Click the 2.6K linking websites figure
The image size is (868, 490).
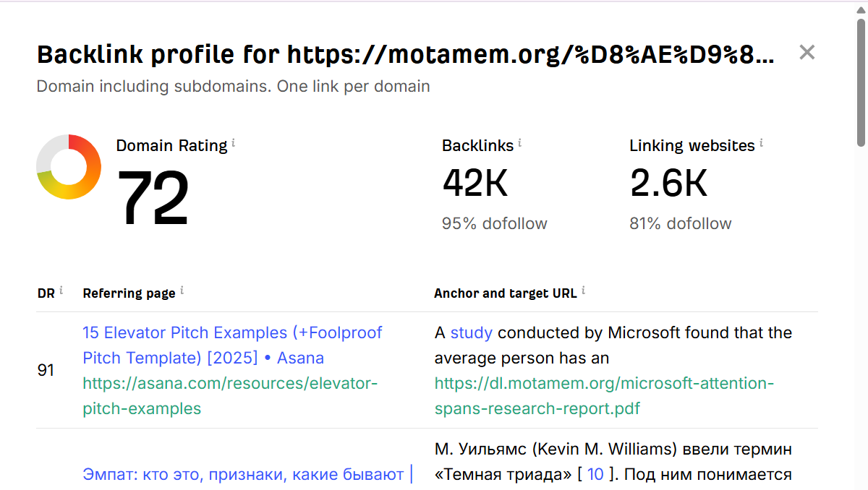[x=668, y=184]
